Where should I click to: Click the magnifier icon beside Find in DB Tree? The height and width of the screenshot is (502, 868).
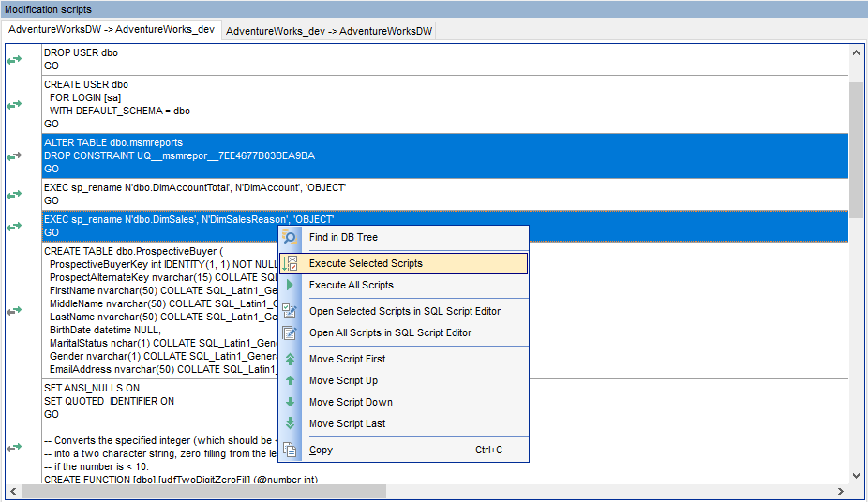tap(291, 238)
